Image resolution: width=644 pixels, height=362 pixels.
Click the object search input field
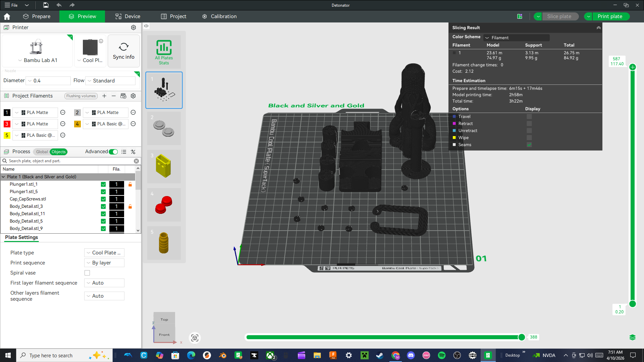pyautogui.click(x=70, y=161)
